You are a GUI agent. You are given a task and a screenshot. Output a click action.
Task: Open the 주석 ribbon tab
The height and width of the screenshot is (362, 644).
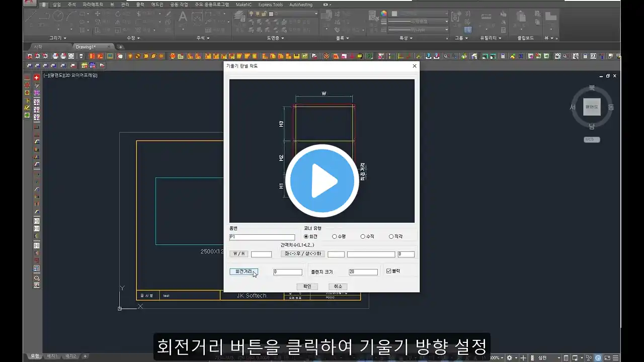tap(71, 5)
